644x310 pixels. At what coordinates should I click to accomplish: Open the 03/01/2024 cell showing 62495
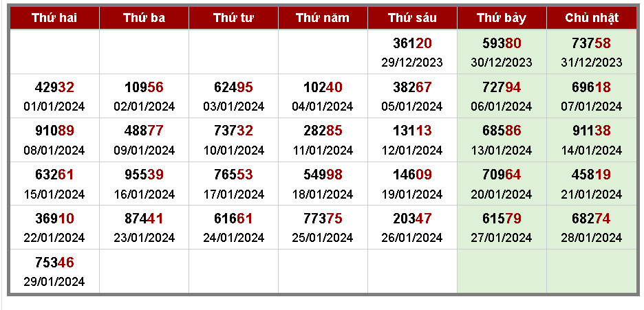pyautogui.click(x=233, y=96)
